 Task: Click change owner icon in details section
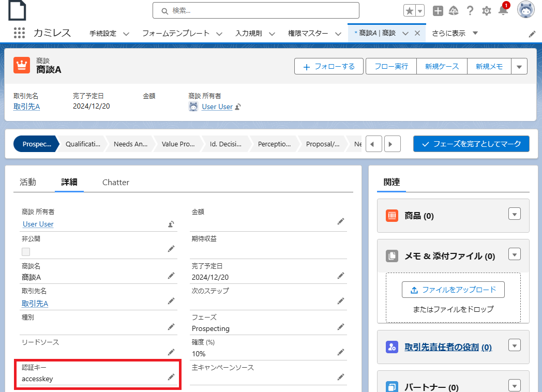point(171,224)
